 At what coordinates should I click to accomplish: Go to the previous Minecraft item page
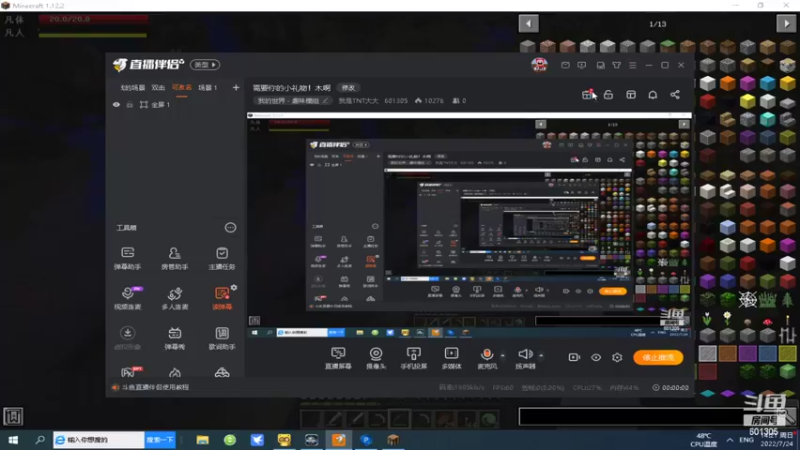point(529,23)
